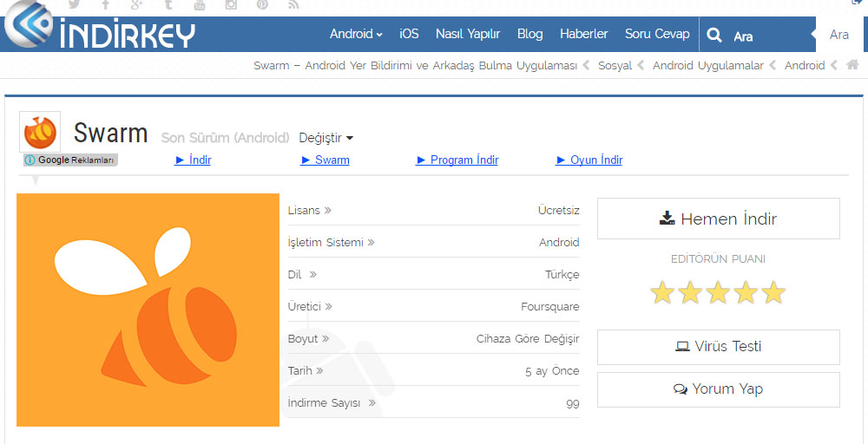The image size is (868, 444).
Task: Click the Swarm app icon thumbnail
Action: (x=40, y=132)
